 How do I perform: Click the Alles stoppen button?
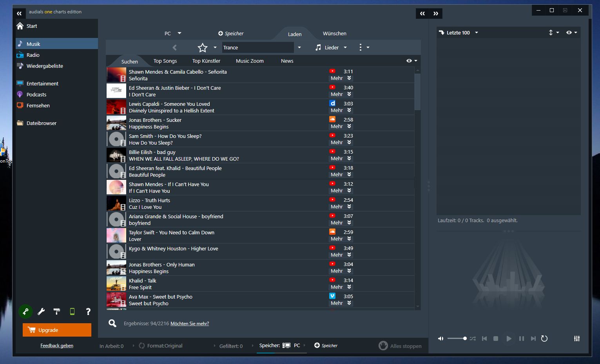[400, 346]
